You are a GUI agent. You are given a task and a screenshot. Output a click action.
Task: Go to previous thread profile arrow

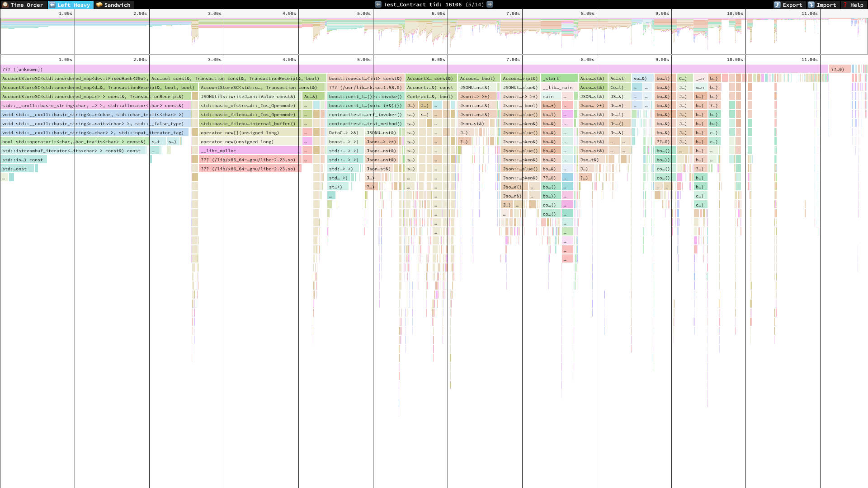pyautogui.click(x=378, y=5)
